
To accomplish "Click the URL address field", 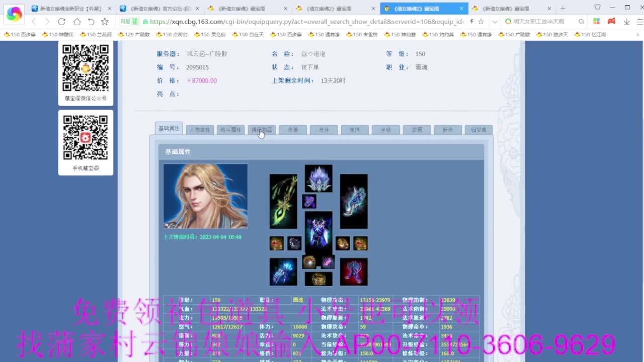I will click(306, 22).
